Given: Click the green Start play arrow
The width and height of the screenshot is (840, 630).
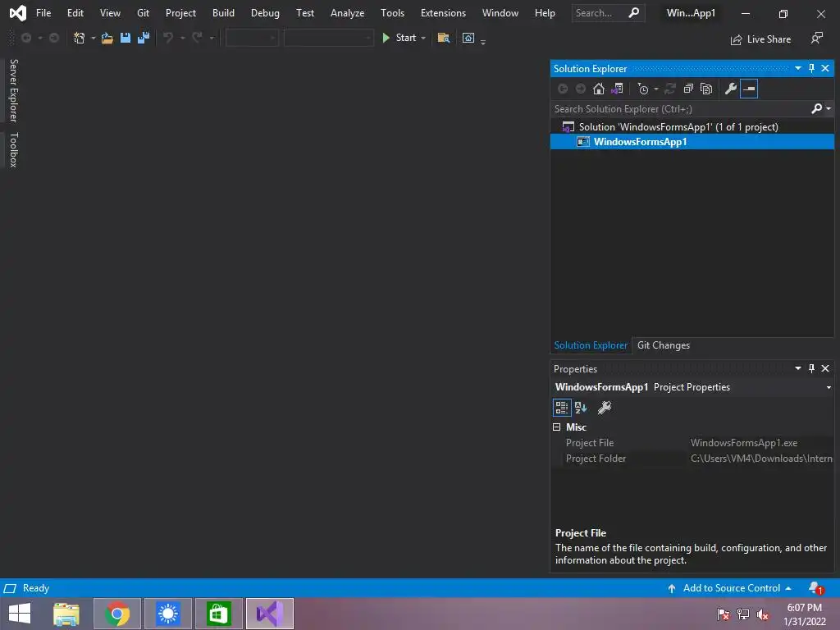Looking at the screenshot, I should point(386,38).
